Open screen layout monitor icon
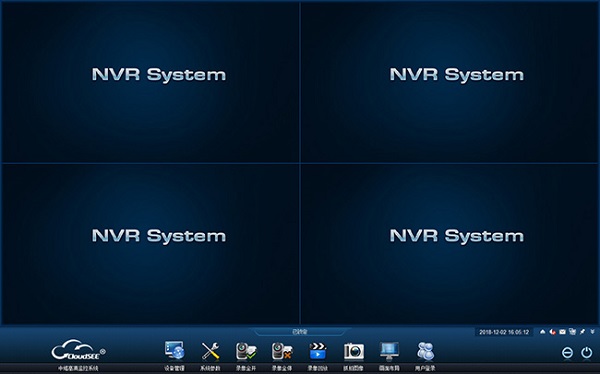600x374 pixels. point(389,351)
